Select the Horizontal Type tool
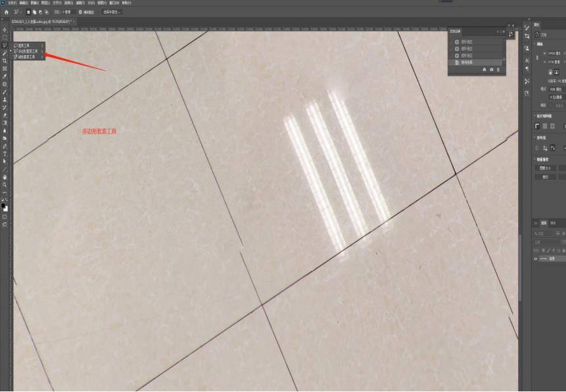Image resolution: width=566 pixels, height=392 pixels. [x=5, y=154]
